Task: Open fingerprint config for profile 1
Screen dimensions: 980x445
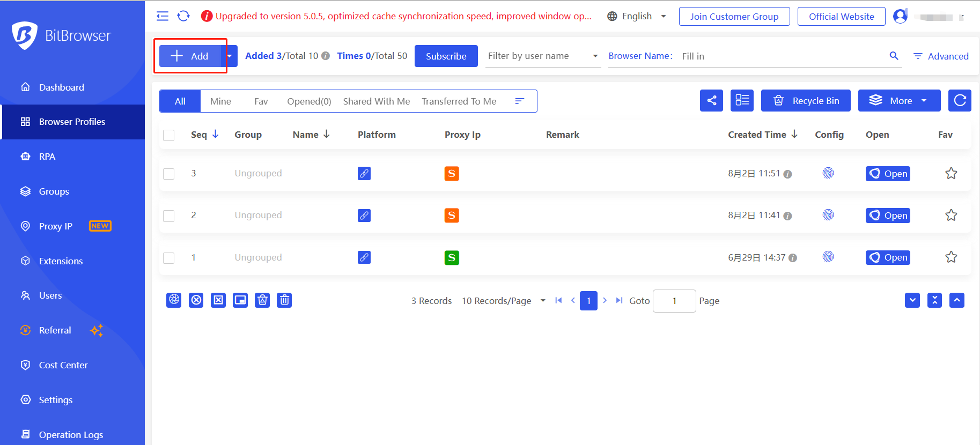Action: tap(828, 257)
